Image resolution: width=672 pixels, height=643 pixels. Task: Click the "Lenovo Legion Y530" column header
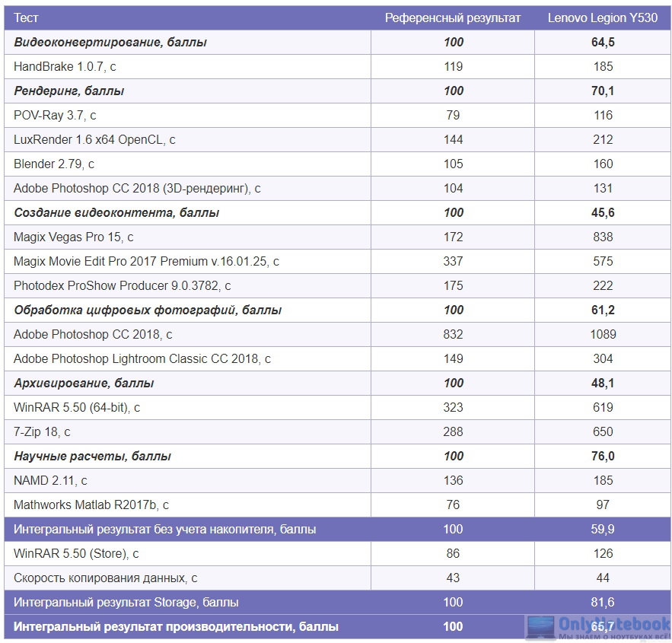coord(603,18)
